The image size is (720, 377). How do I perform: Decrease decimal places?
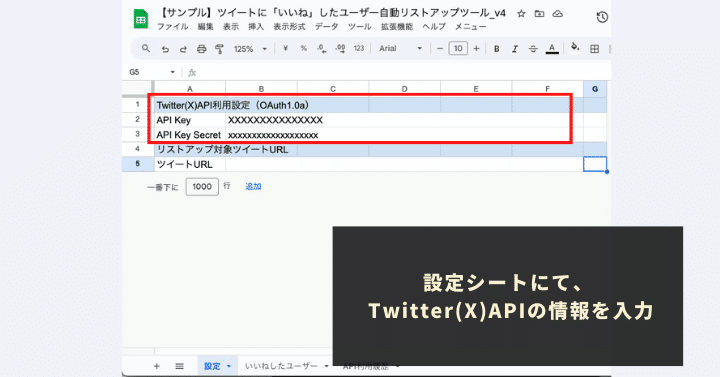tap(321, 48)
